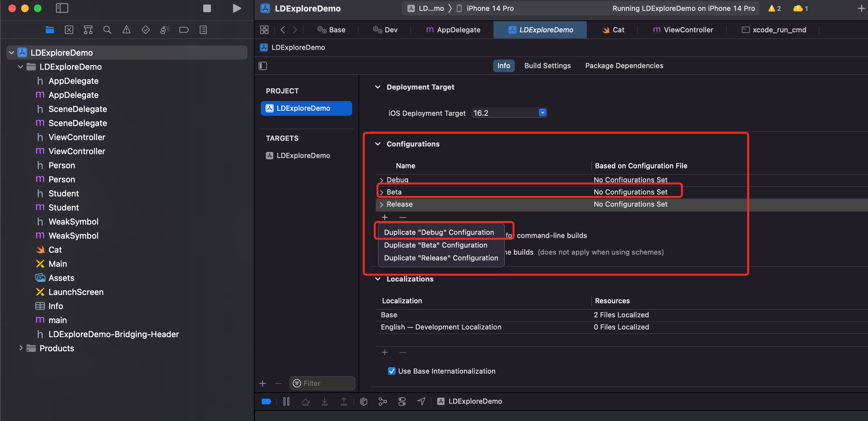Toggle the navigator sidebar visibility button
Screen dimensions: 868x421
pos(62,8)
